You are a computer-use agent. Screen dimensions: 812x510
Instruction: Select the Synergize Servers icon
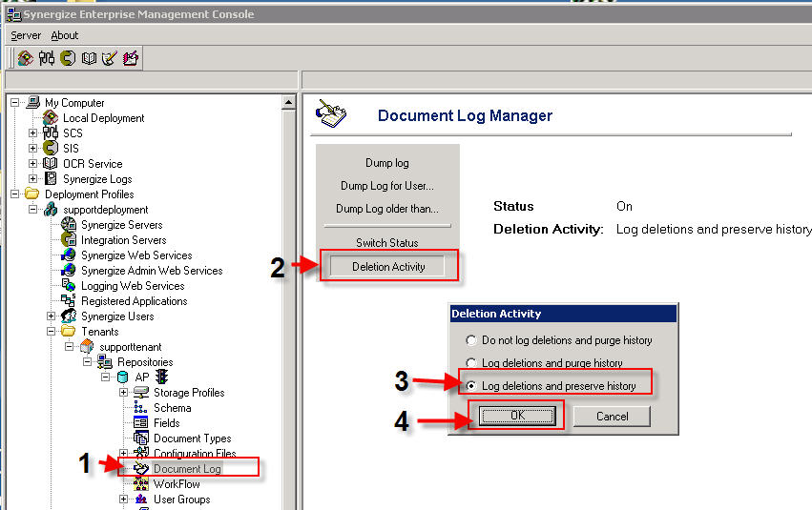69,224
